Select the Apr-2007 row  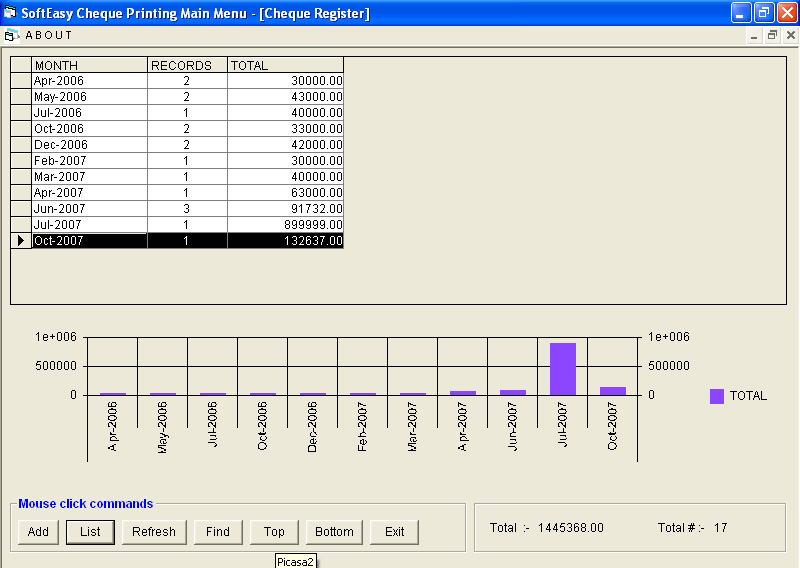click(177, 192)
